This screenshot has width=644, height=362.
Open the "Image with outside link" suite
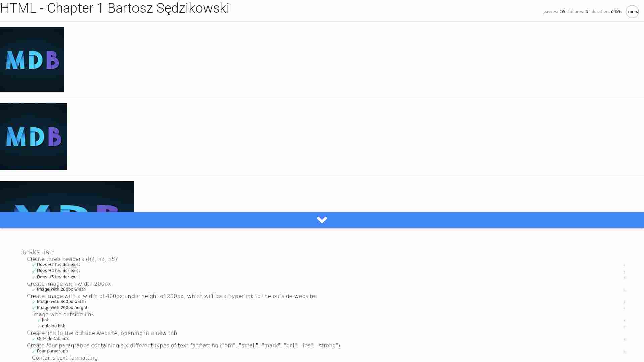point(63,315)
